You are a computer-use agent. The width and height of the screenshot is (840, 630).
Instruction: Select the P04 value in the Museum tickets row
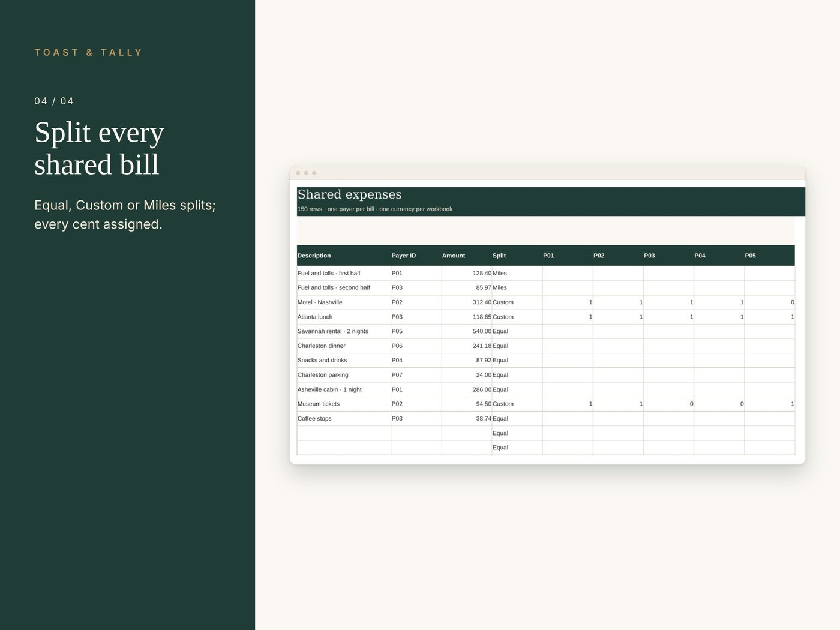point(719,404)
